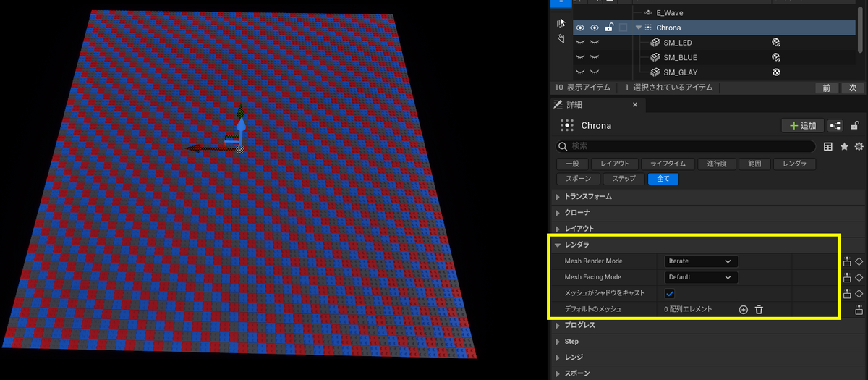
Task: Select the 全て filter button
Action: (x=663, y=179)
